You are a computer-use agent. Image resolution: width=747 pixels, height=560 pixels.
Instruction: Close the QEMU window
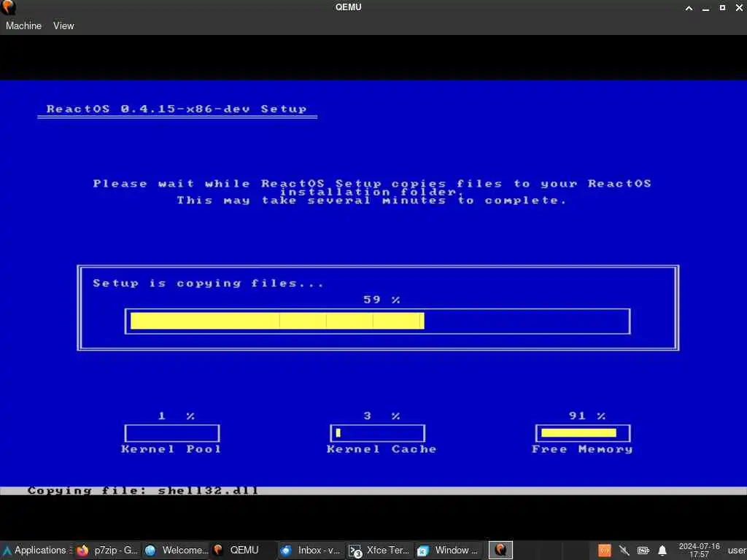pyautogui.click(x=739, y=7)
